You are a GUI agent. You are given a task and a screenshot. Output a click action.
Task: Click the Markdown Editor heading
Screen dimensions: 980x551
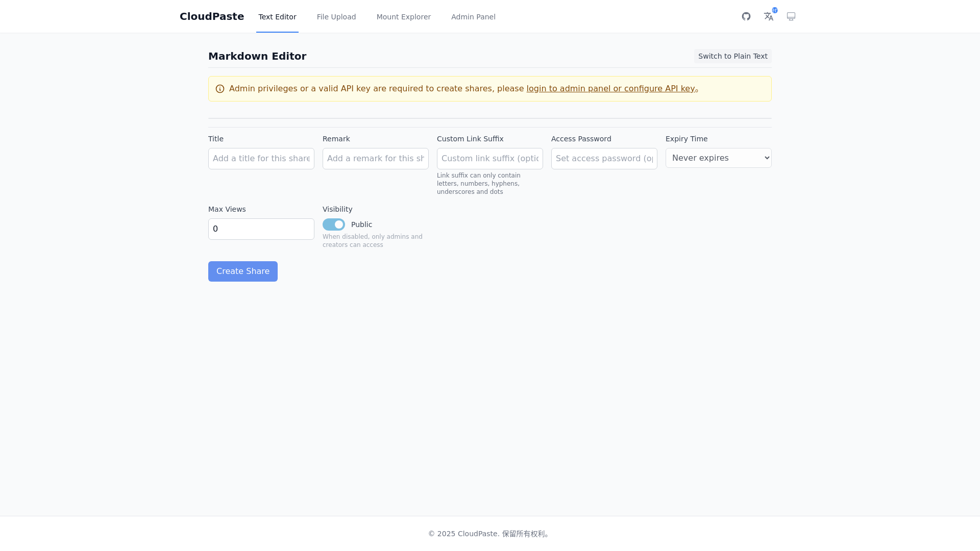257,56
